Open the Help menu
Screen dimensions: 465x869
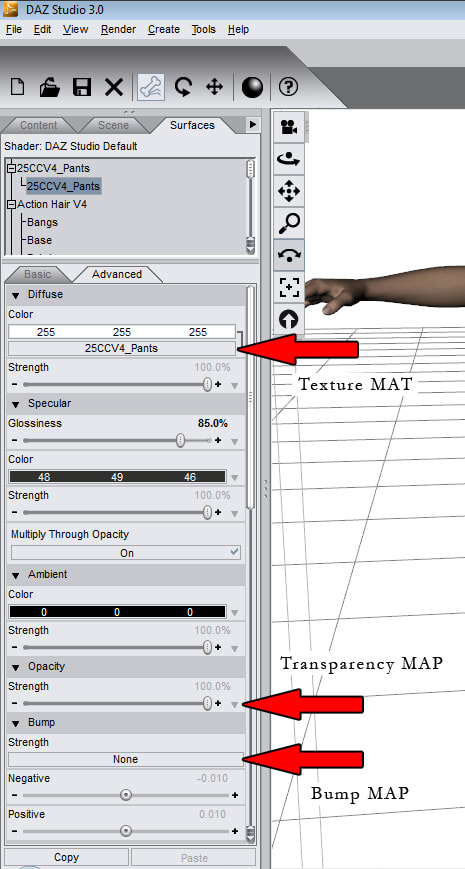pyautogui.click(x=238, y=29)
